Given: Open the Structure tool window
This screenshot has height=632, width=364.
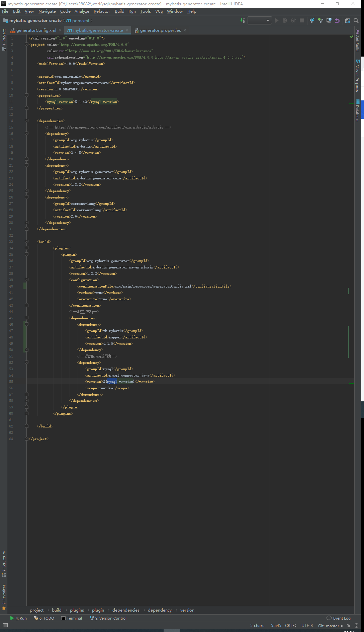Looking at the screenshot, I should 4,564.
